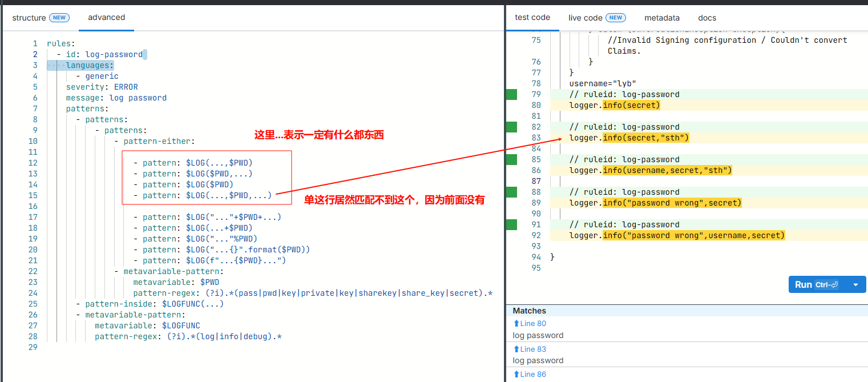Open the metadata tab
The image size is (868, 382).
(x=662, y=18)
